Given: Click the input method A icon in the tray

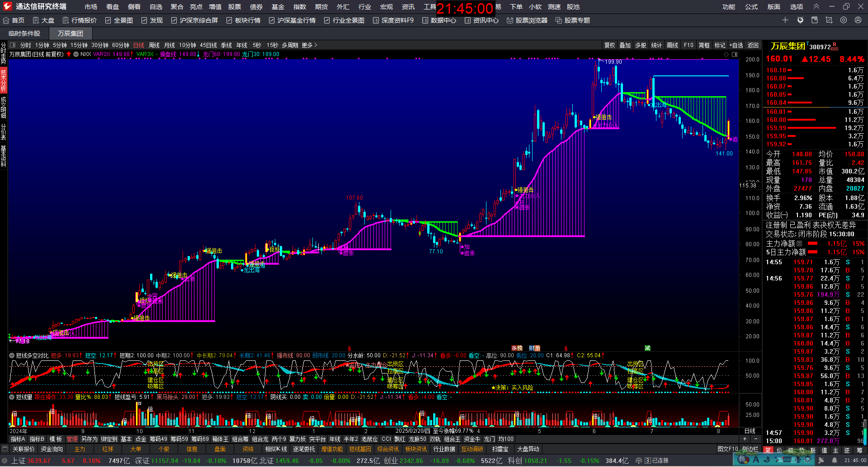Looking at the screenshot, I should 755,460.
